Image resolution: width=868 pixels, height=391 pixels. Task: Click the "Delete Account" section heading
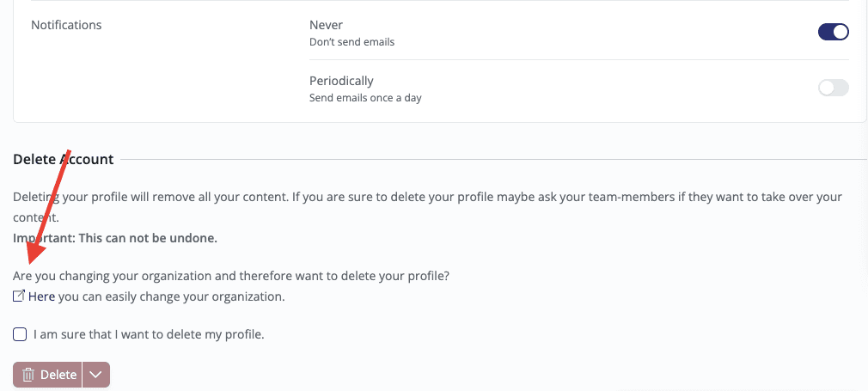click(x=64, y=159)
